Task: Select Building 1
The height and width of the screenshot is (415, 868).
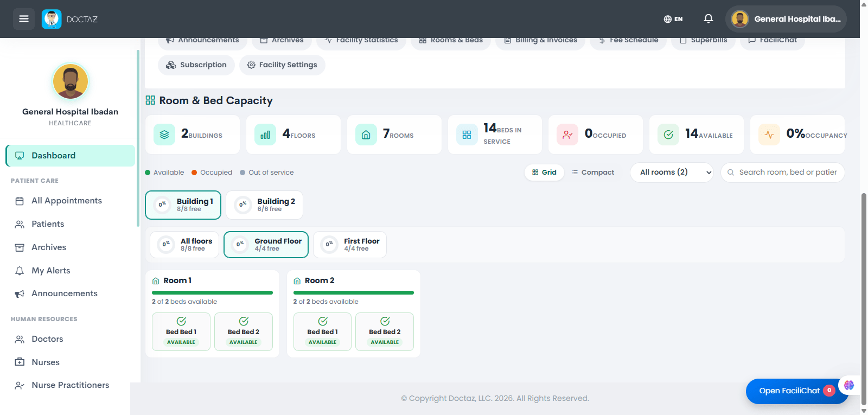Action: point(183,205)
